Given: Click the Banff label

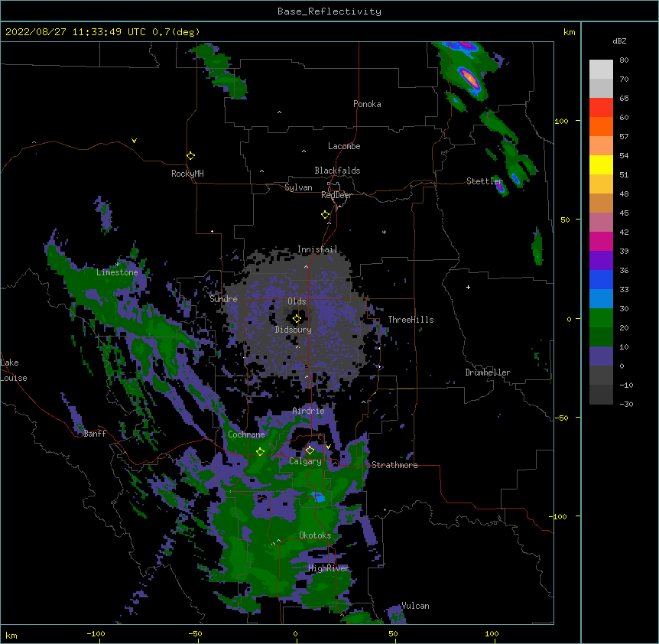Looking at the screenshot, I should pyautogui.click(x=95, y=434).
